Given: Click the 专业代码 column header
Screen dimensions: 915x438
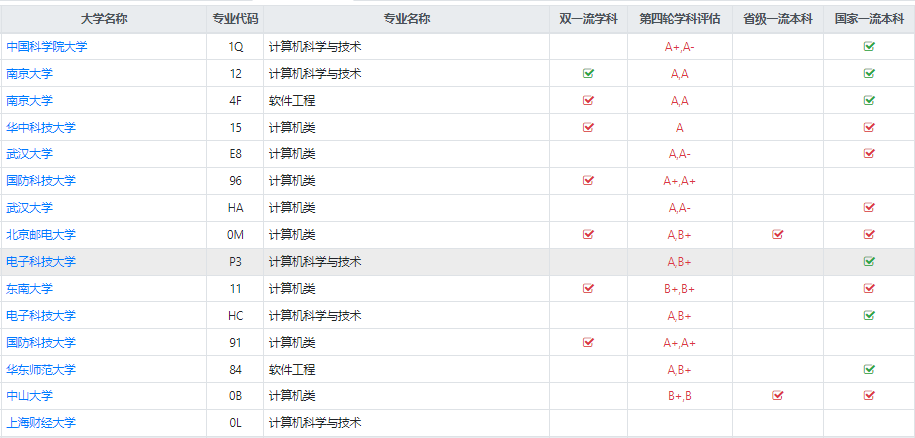Looking at the screenshot, I should tap(235, 19).
